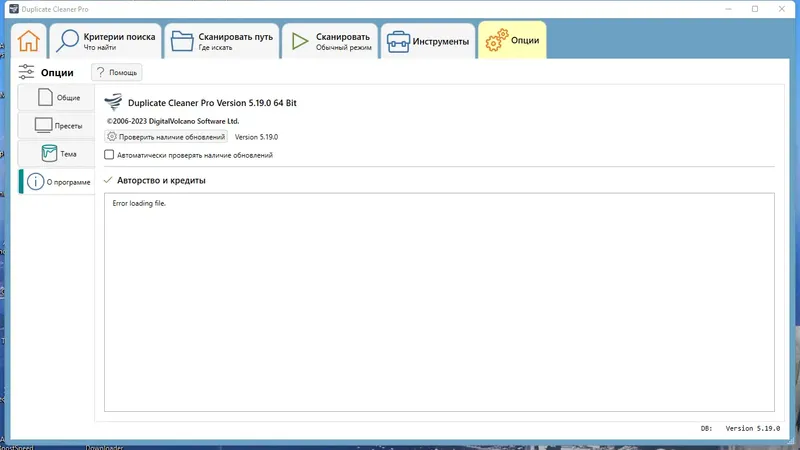Screen dimensions: 800x450
Task: Open the Тема theme section
Action: 57,154
